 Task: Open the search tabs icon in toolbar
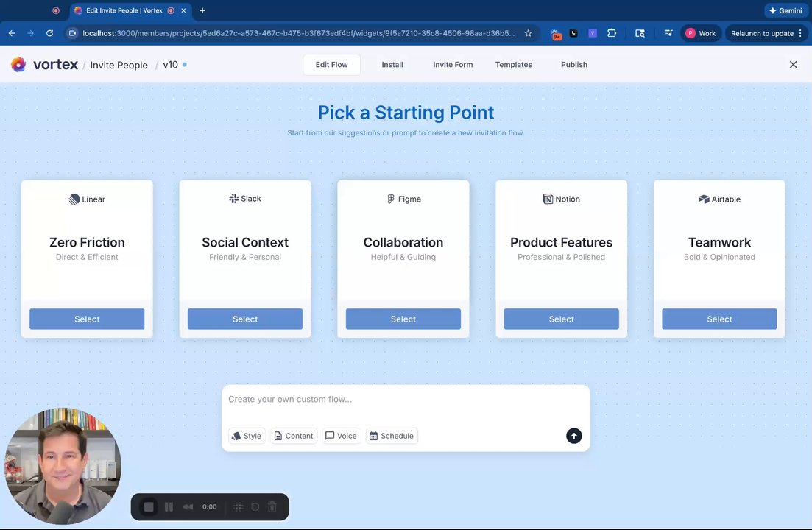pos(640,33)
